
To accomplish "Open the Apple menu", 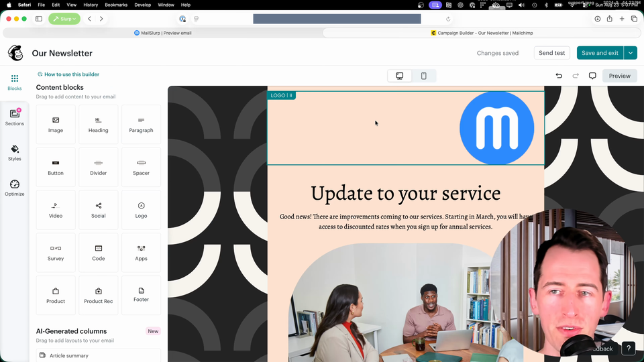I will (9, 5).
